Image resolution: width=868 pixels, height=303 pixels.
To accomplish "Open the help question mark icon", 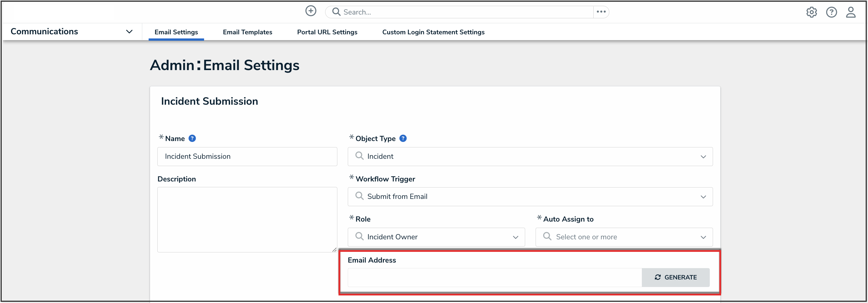I will click(x=831, y=12).
